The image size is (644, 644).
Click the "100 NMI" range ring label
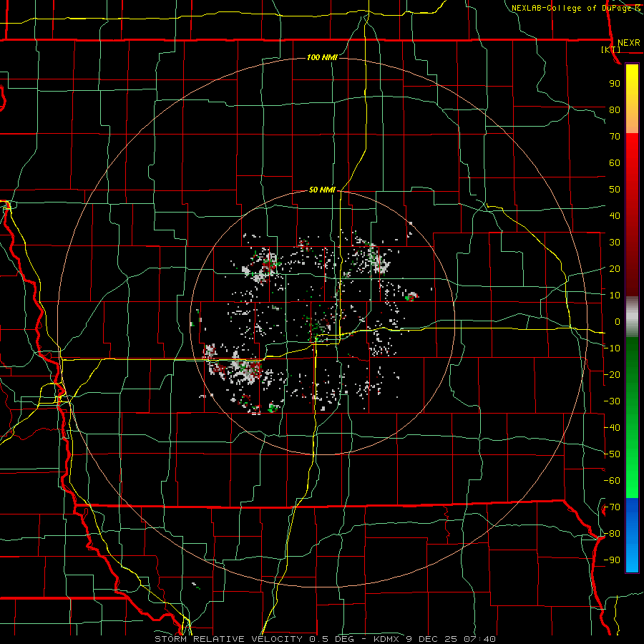322,57
